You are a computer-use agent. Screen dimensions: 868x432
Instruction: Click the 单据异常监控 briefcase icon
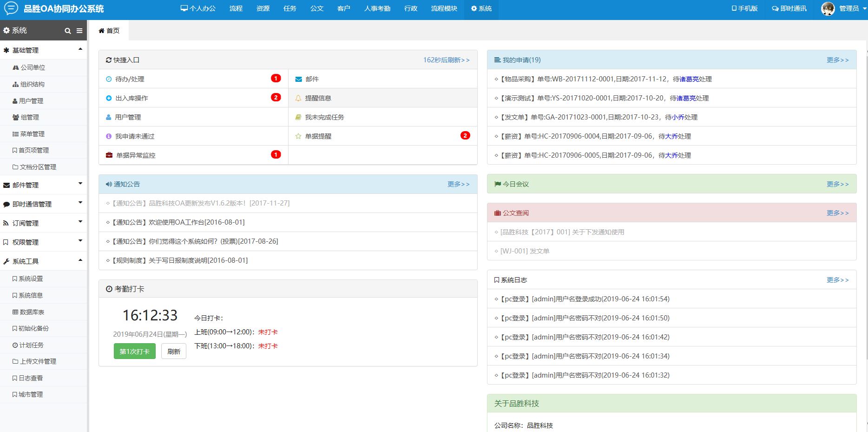[x=109, y=155]
